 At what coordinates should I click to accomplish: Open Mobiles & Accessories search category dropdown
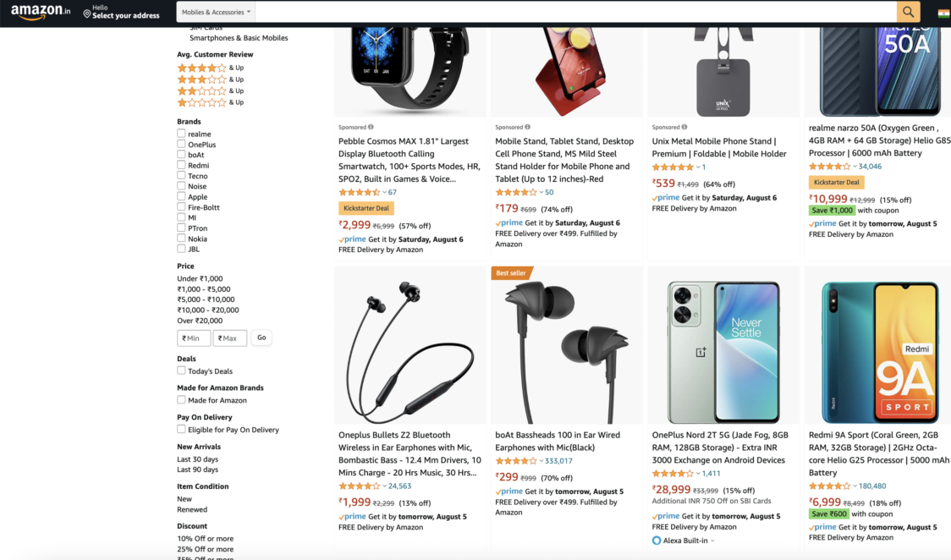pos(216,12)
